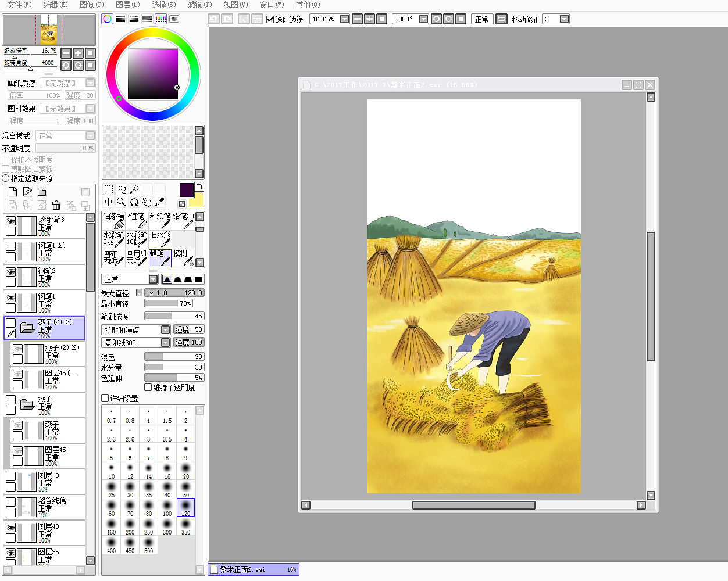Flip the canvas view horizontally
Image resolution: width=728 pixels, height=581 pixels.
pyautogui.click(x=501, y=19)
